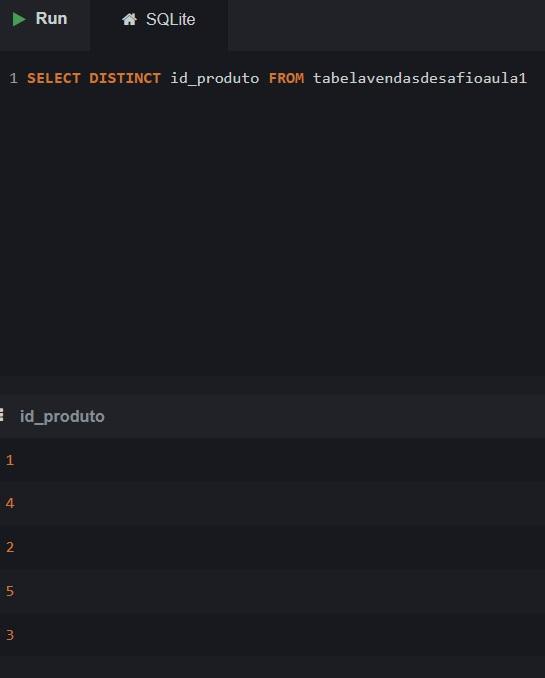Select the result row with value 5
Screen dimensions: 545x678
click(x=272, y=591)
